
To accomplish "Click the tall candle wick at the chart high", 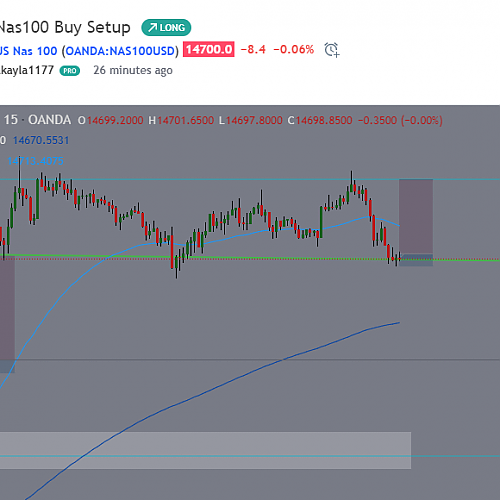I will click(19, 172).
